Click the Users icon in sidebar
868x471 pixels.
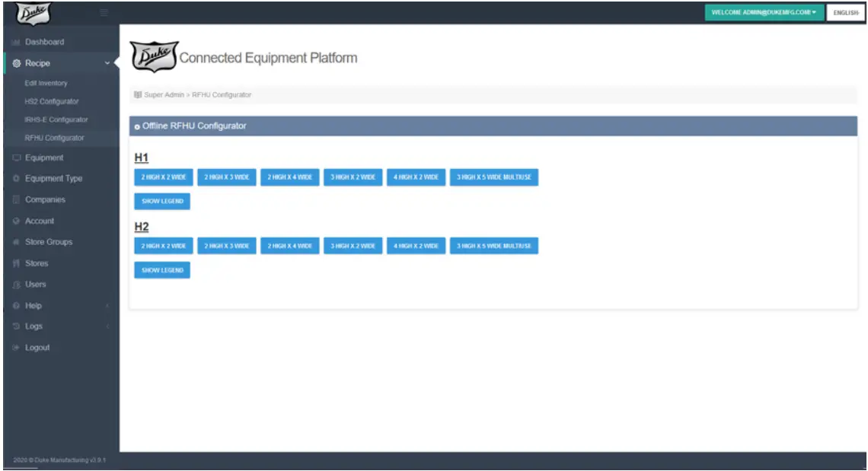16,285
